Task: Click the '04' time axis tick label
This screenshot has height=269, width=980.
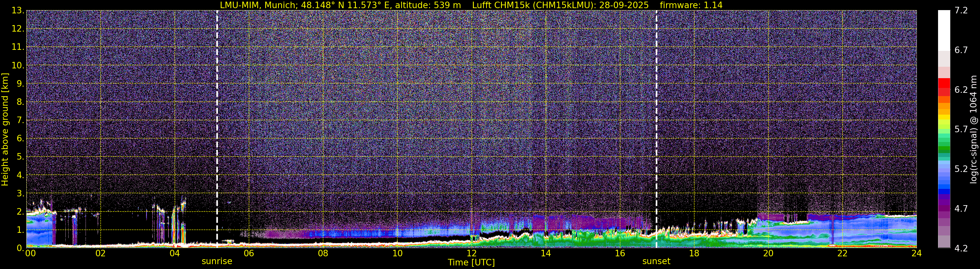Action: point(175,253)
